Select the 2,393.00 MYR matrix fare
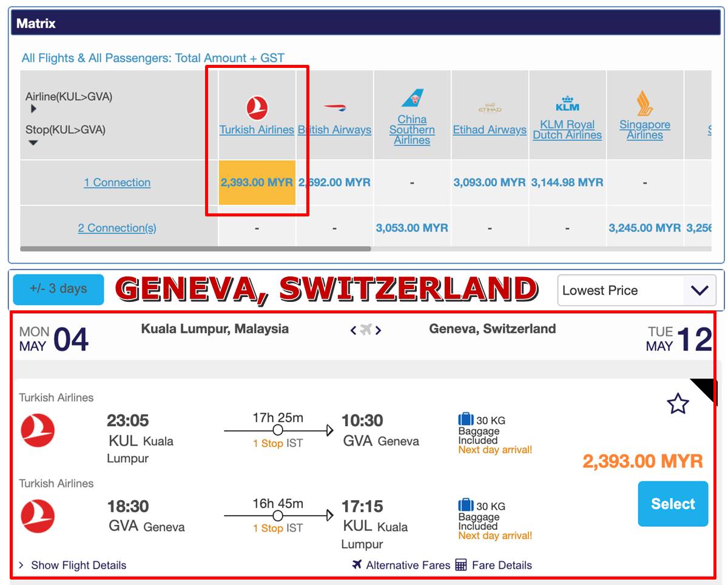The width and height of the screenshot is (728, 585). [x=257, y=182]
